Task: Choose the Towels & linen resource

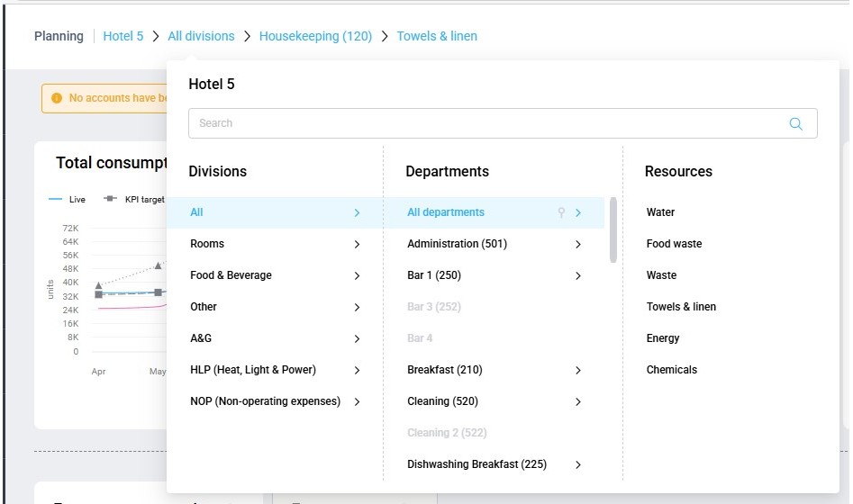Action: pyautogui.click(x=681, y=307)
